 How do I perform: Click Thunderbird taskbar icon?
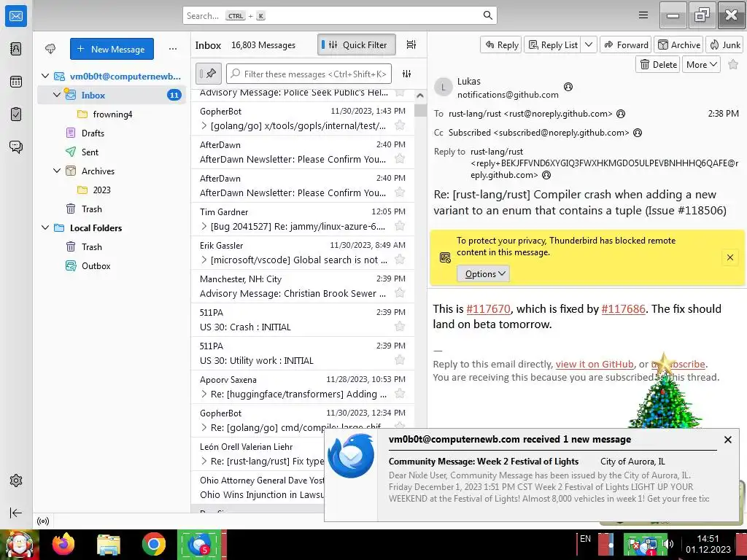pyautogui.click(x=199, y=544)
